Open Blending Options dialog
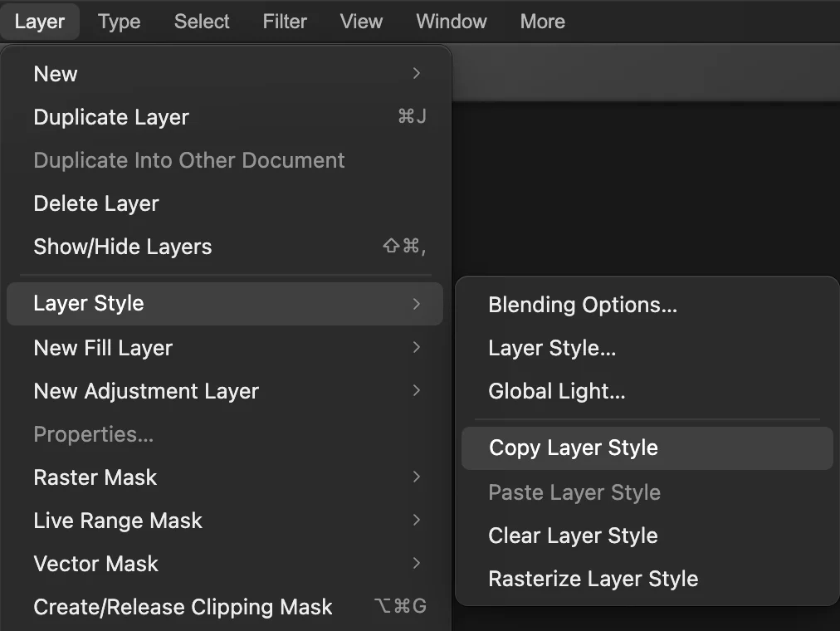The image size is (840, 631). click(647, 305)
